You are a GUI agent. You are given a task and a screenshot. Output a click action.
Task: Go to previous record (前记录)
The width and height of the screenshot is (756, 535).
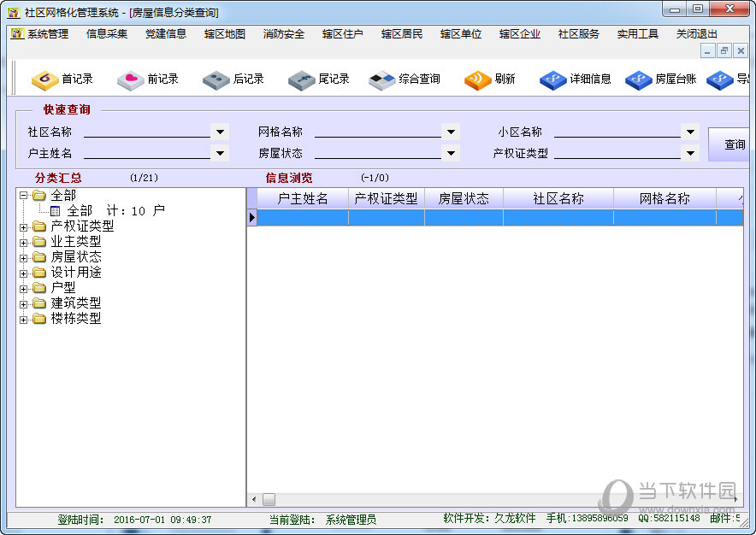point(148,79)
